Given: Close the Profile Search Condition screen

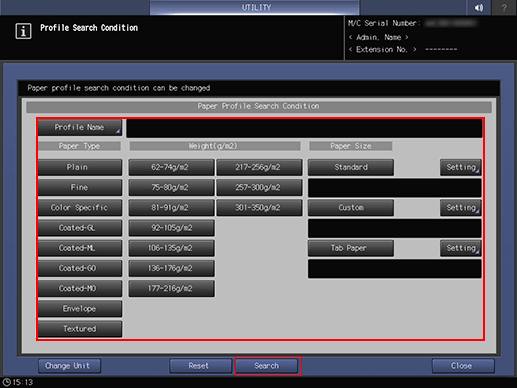Looking at the screenshot, I should click(463, 366).
